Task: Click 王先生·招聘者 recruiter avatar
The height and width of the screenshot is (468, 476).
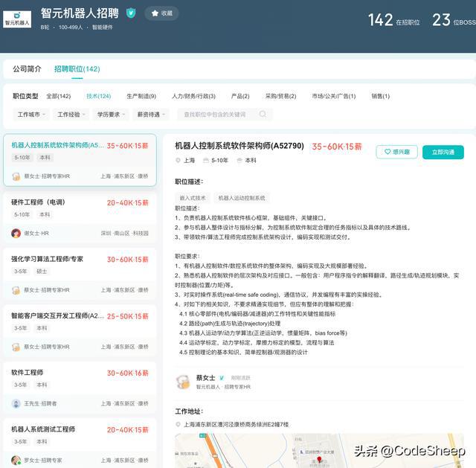Action: click(16, 403)
